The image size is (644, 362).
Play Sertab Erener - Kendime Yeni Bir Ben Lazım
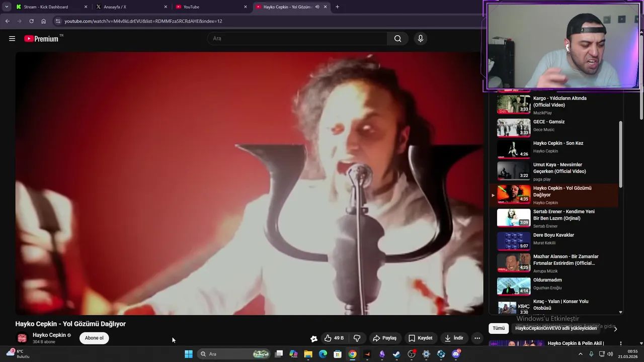pyautogui.click(x=553, y=218)
